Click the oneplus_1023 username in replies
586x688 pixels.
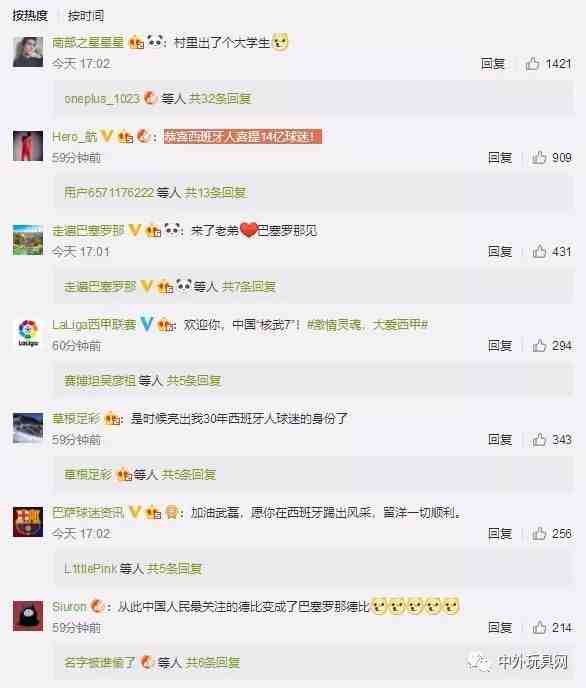click(x=102, y=99)
